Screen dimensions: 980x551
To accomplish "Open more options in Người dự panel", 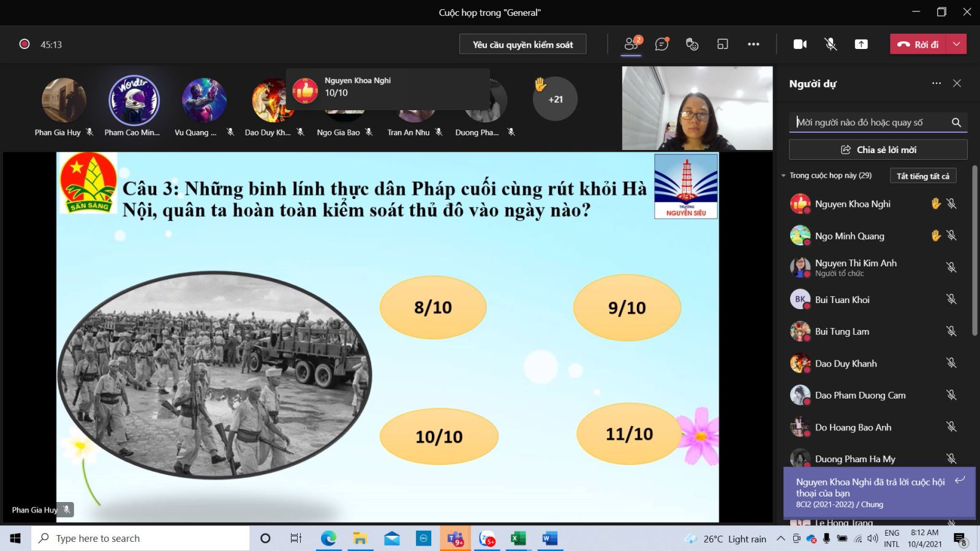I will pos(937,83).
